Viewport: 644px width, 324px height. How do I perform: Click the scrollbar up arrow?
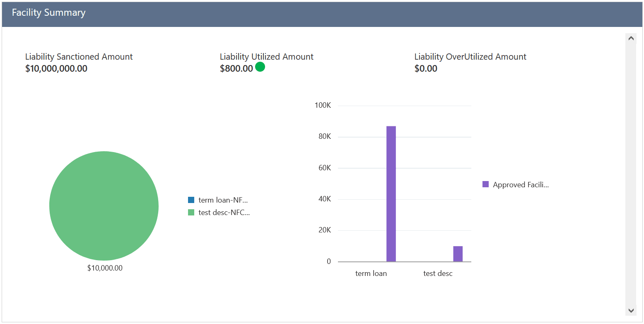[x=631, y=38]
